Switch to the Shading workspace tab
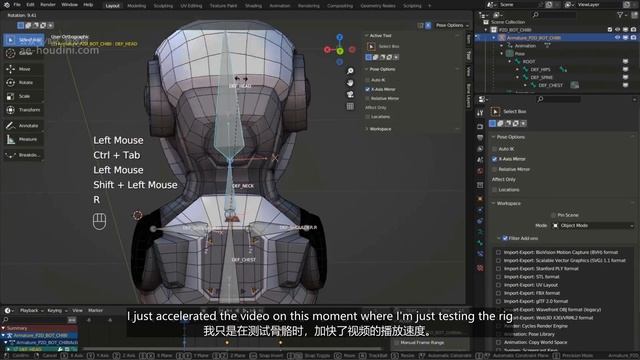The image size is (640, 360). [x=253, y=6]
